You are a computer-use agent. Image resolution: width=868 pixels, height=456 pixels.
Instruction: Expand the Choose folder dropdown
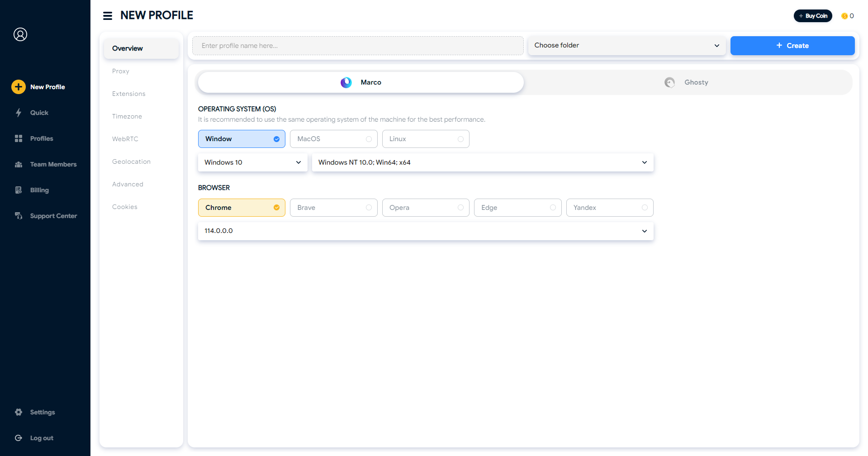pyautogui.click(x=626, y=46)
